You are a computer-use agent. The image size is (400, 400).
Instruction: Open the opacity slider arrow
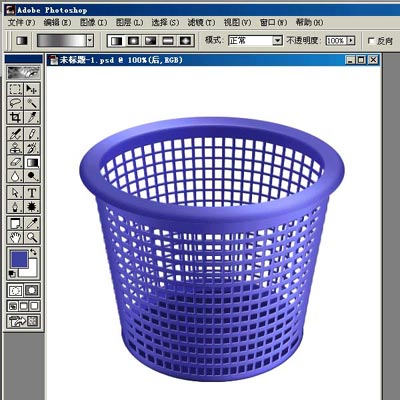[351, 41]
